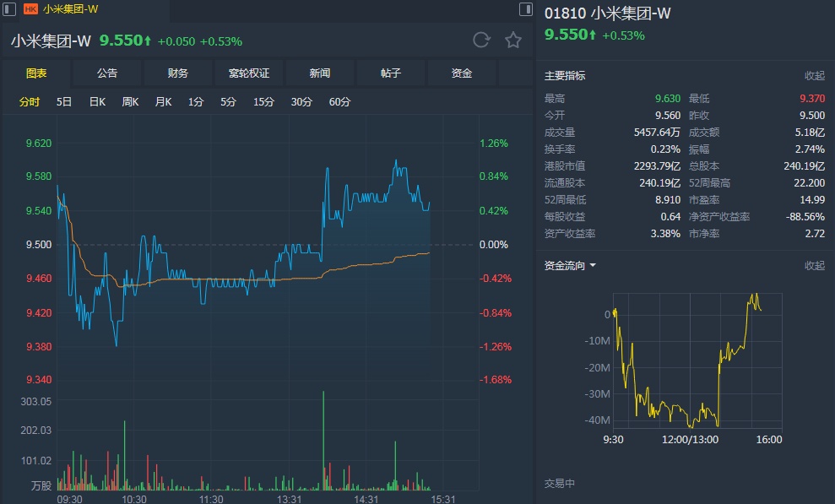Switch chart to 日K daily candlesticks

97,102
